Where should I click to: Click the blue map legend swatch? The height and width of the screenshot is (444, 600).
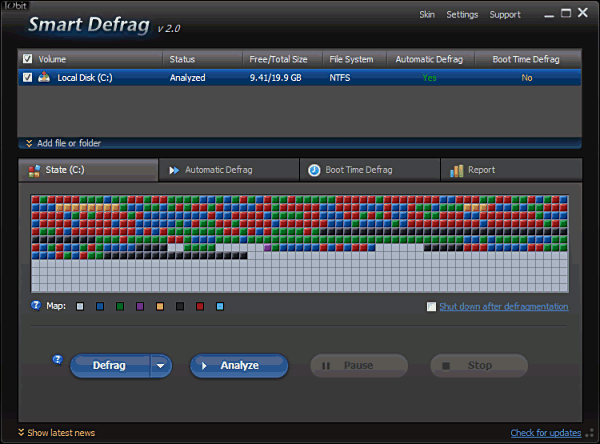click(x=100, y=306)
